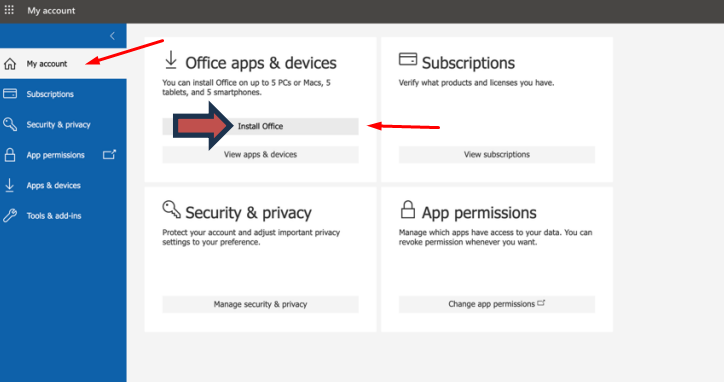This screenshot has height=382, width=724.
Task: Click the Subscriptions card heading
Action: 468,63
